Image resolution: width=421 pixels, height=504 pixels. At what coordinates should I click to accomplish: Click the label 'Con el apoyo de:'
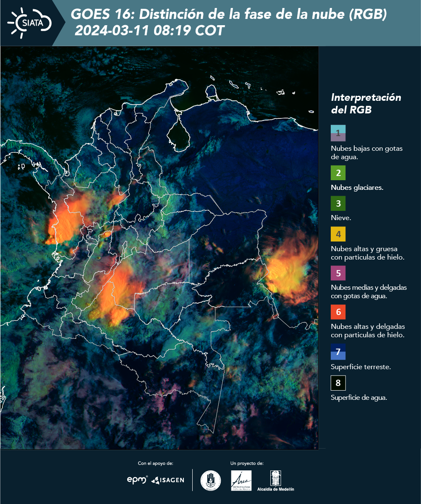tap(155, 463)
